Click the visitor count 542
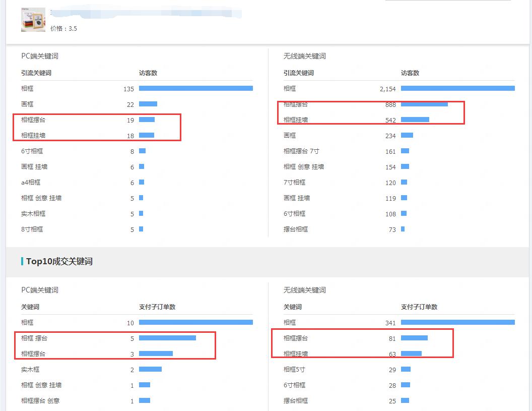Viewport: 532px width, 411px height. coord(390,121)
